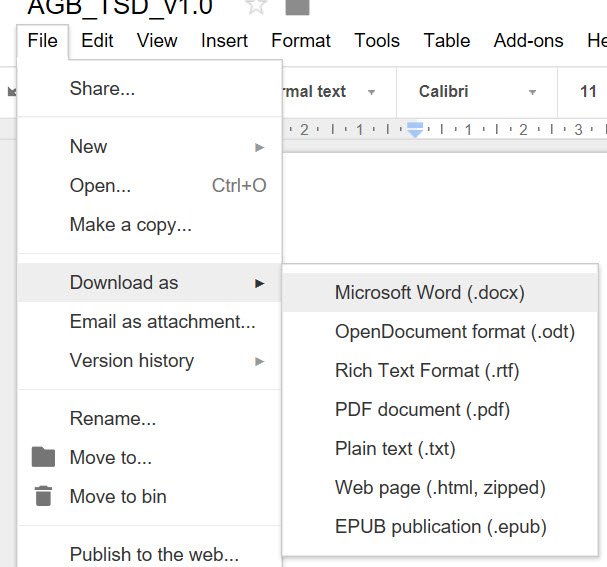Click the folder icon beside the title
This screenshot has height=567, width=607.
pos(298,6)
